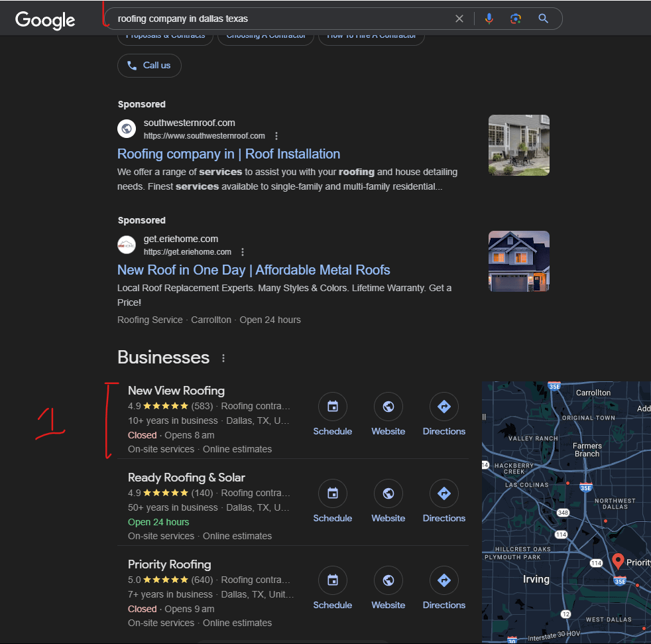
Task: Click Schedule icon for New View Roofing
Action: (x=333, y=407)
